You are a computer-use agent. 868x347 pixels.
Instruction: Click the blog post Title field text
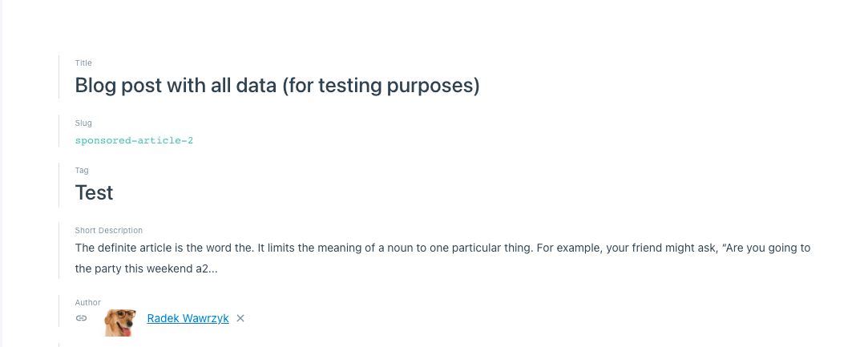click(277, 85)
